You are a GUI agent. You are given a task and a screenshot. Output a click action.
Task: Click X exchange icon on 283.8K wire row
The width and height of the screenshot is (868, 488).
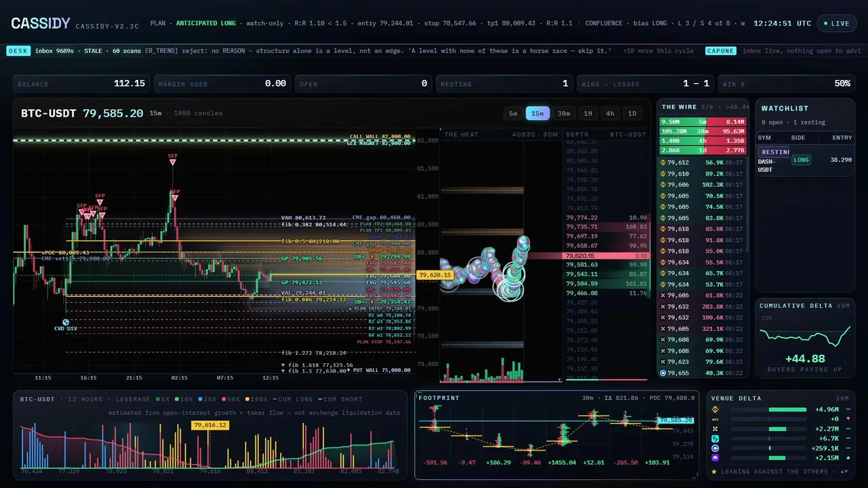coord(663,306)
